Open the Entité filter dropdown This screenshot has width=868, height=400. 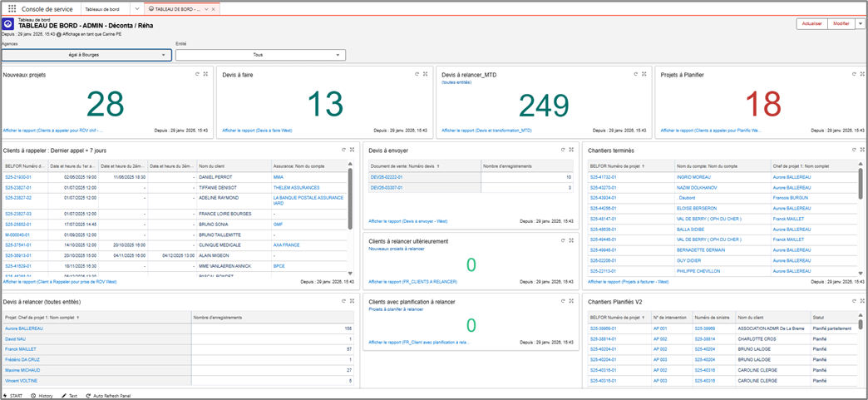(261, 56)
